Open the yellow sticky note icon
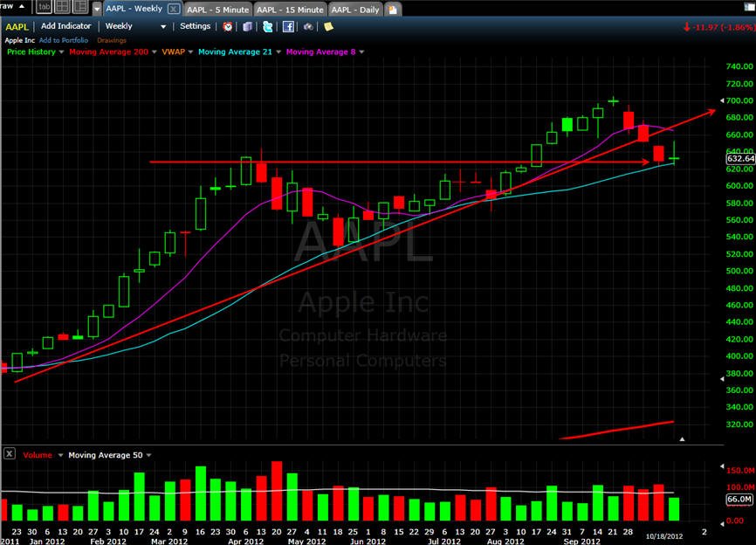Viewport: 756px width, 545px height. (328, 26)
